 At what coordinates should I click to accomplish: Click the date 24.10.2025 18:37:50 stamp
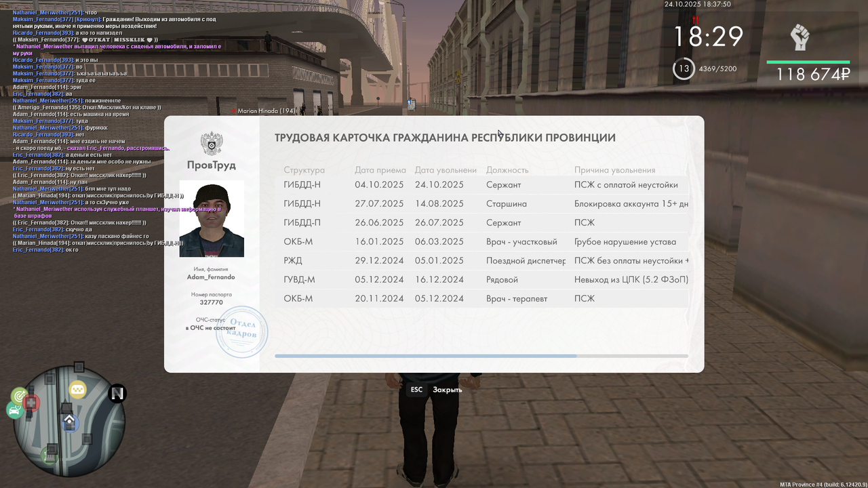pos(698,4)
